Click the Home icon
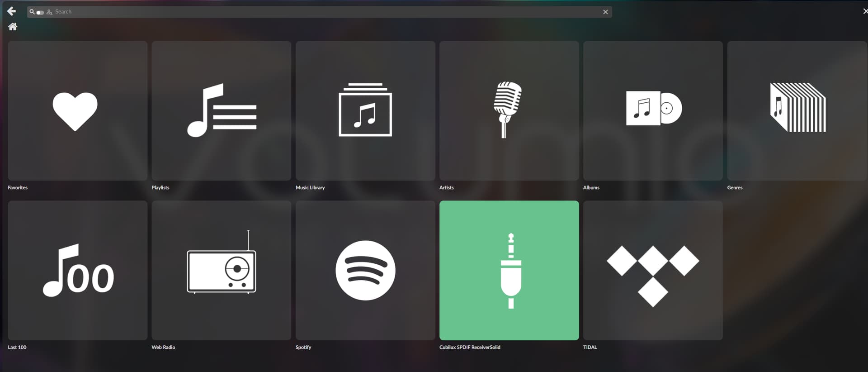Image resolution: width=868 pixels, height=372 pixels. click(x=13, y=27)
